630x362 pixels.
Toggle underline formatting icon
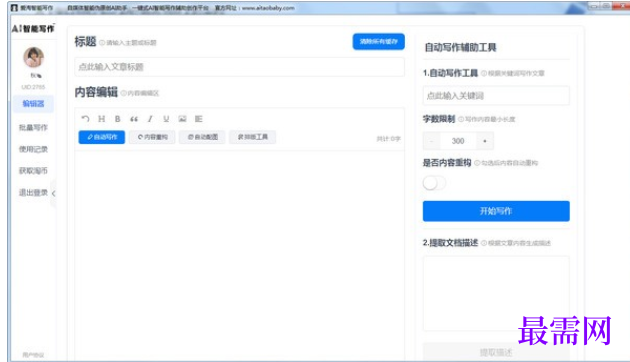click(x=166, y=119)
